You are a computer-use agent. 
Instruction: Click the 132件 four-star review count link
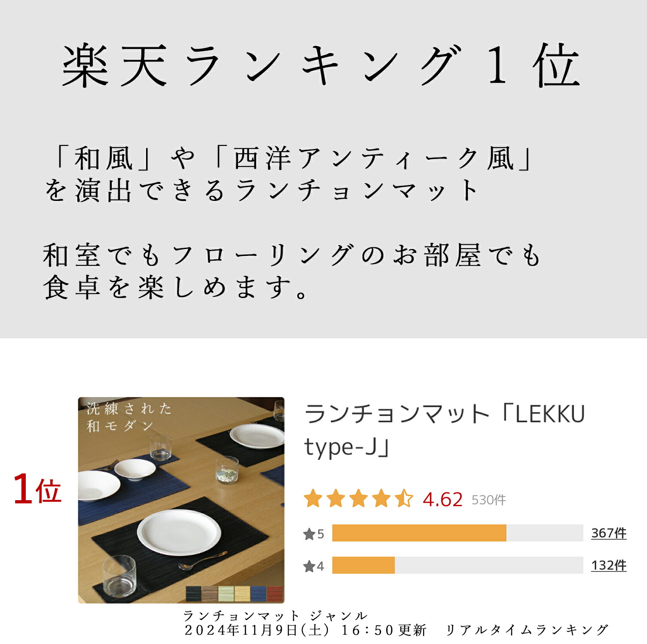[x=608, y=565]
